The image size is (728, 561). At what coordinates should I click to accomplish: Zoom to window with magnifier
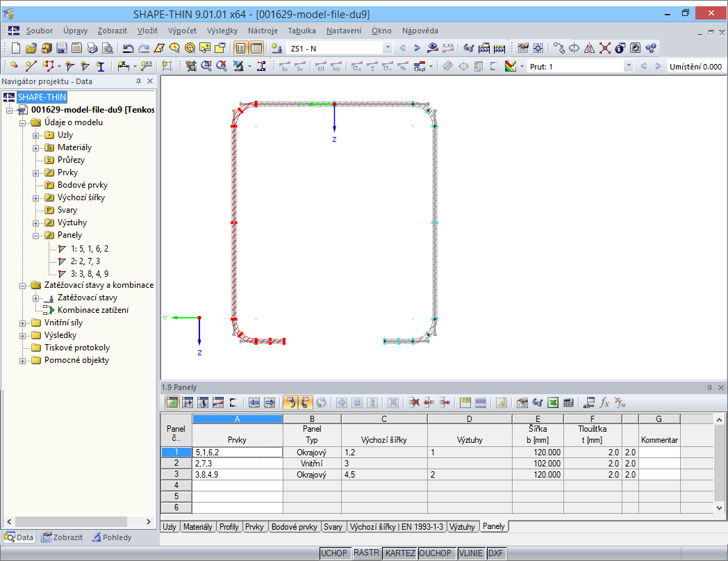pos(206,66)
